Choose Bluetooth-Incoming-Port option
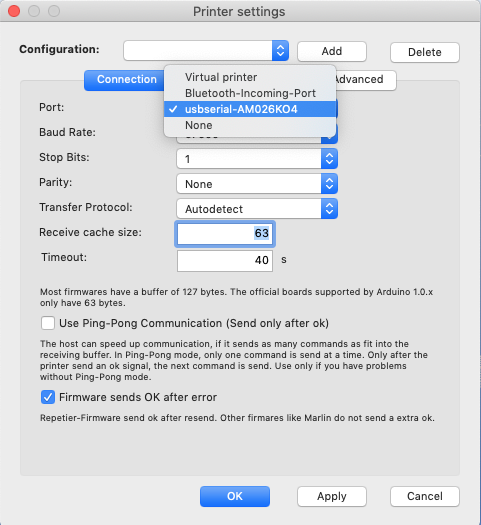 point(250,93)
